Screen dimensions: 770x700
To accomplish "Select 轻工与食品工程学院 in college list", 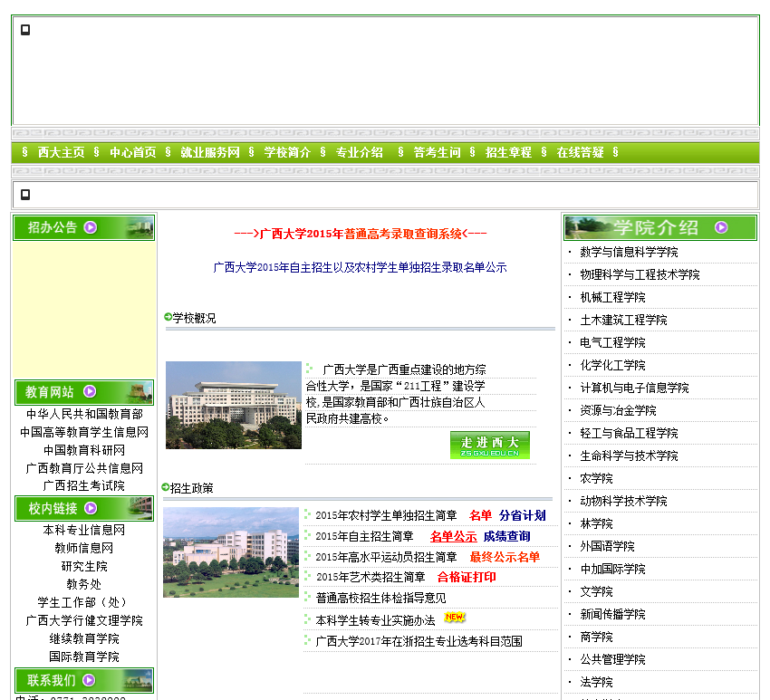I will [x=629, y=433].
